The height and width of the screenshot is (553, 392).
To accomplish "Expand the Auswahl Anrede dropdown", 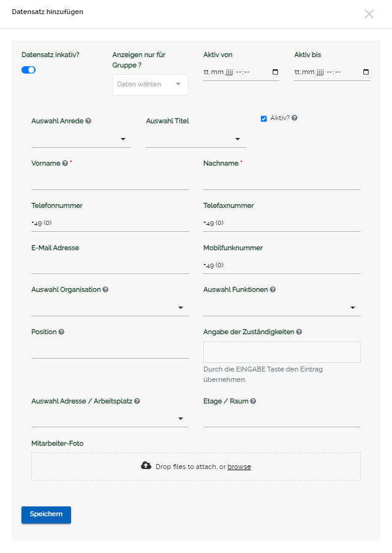I will pos(81,140).
